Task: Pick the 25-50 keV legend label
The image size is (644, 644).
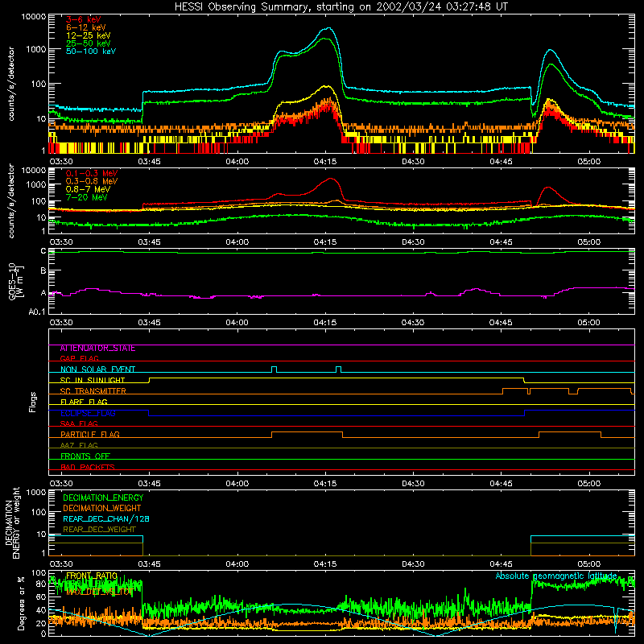Action: pyautogui.click(x=89, y=43)
